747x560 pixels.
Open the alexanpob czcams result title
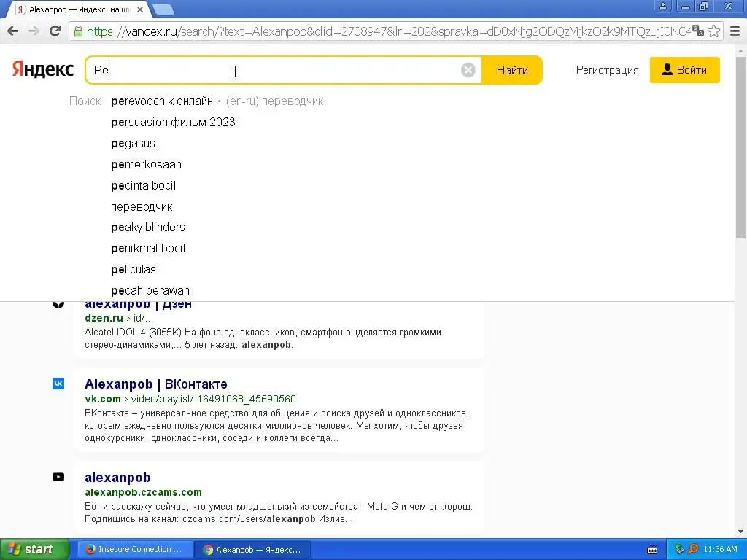[x=117, y=477]
